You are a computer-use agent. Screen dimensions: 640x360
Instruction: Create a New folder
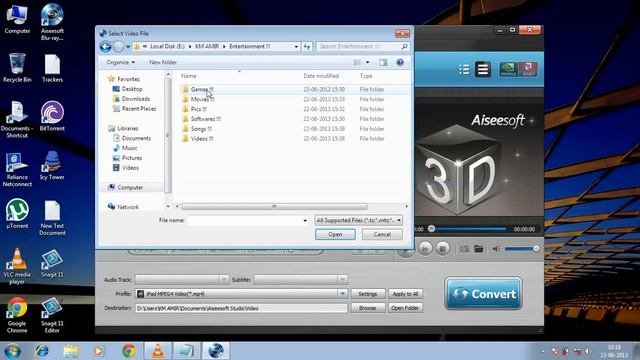163,62
